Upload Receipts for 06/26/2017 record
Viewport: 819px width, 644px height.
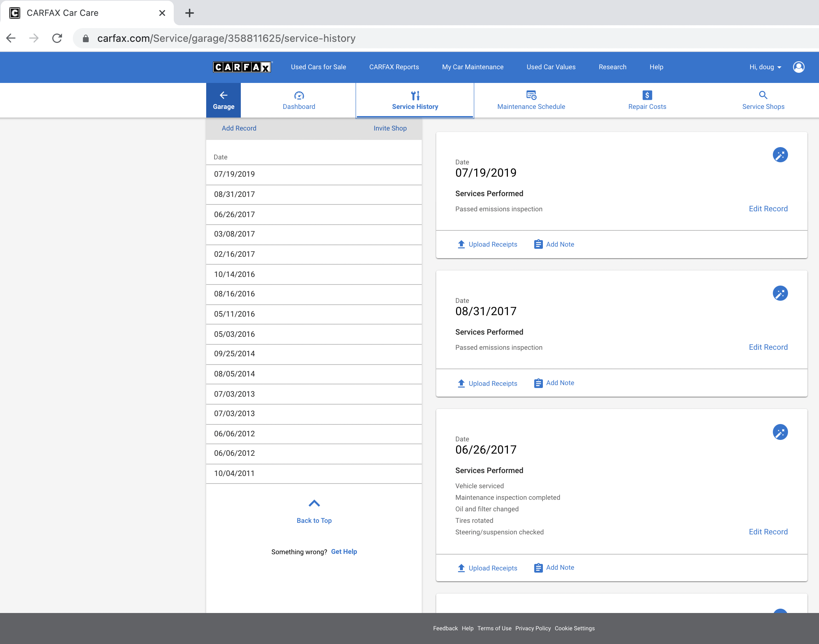(487, 568)
